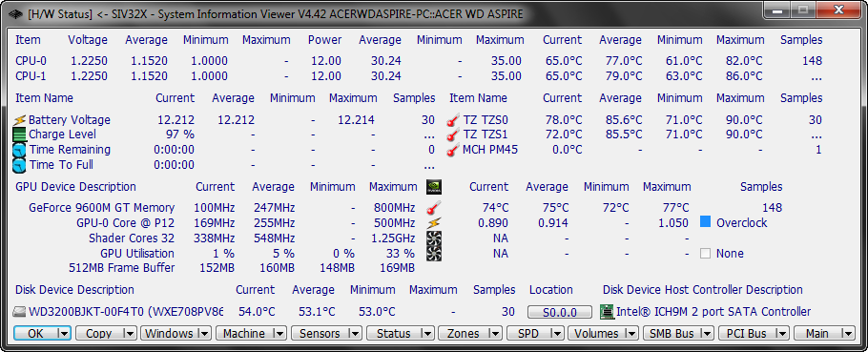Click the fan icon beside Shader Cores row

[x=434, y=238]
